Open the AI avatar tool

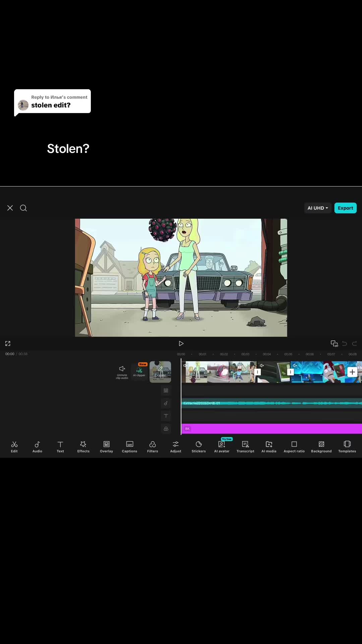tap(222, 447)
